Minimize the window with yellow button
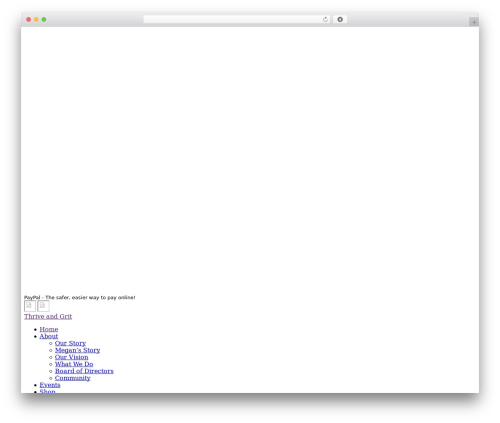The height and width of the screenshot is (423, 500). click(x=36, y=20)
